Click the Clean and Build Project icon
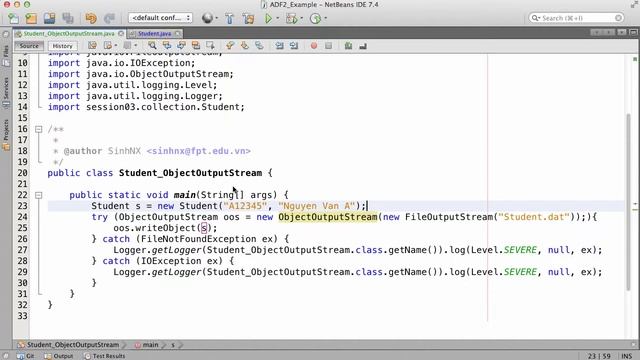Viewport: 640px width, 360px height. (248, 18)
